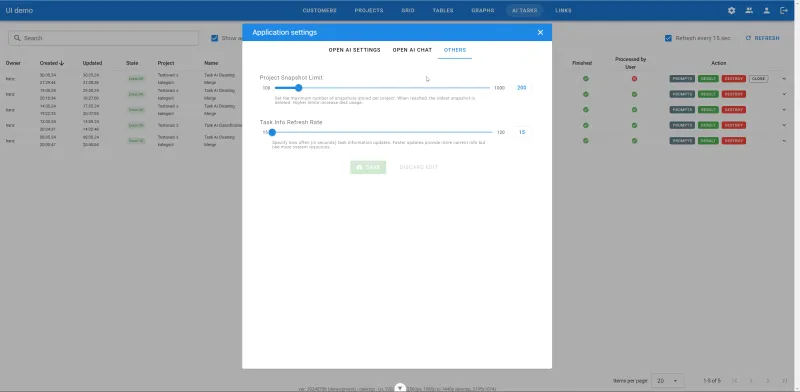Open the Graphs menu item

pyautogui.click(x=483, y=10)
